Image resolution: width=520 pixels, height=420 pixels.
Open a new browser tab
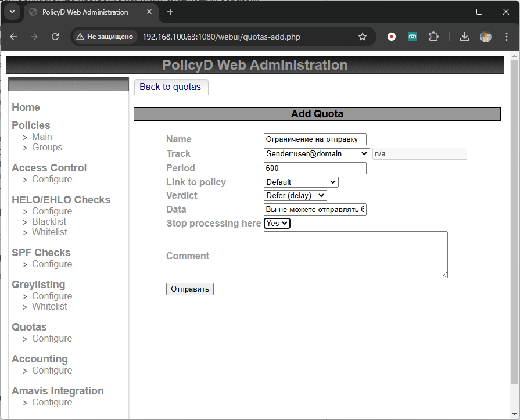point(170,12)
